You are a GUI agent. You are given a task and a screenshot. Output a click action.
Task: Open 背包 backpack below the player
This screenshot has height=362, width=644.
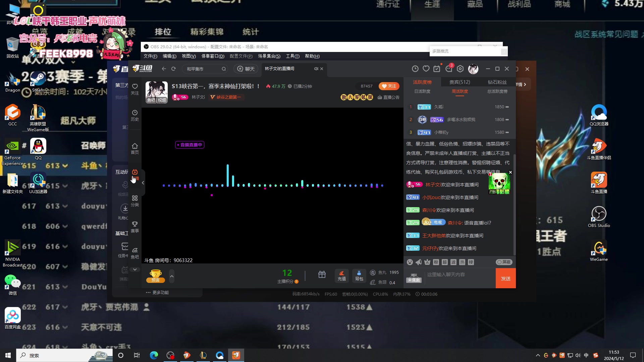(359, 276)
